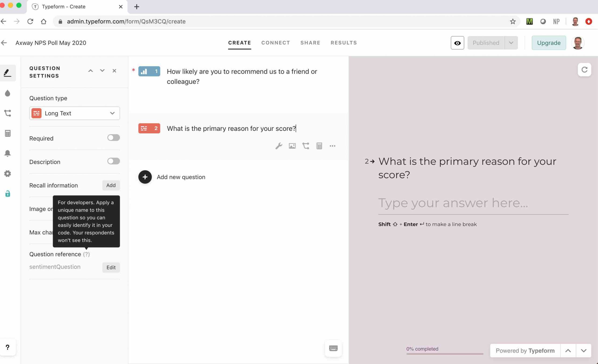
Task: Open a new browser tab
Action: 137,7
